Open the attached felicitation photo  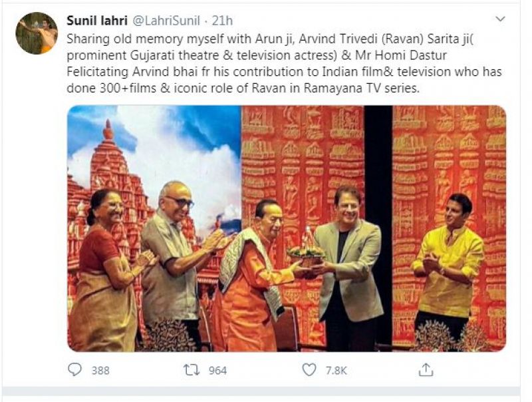point(286,228)
